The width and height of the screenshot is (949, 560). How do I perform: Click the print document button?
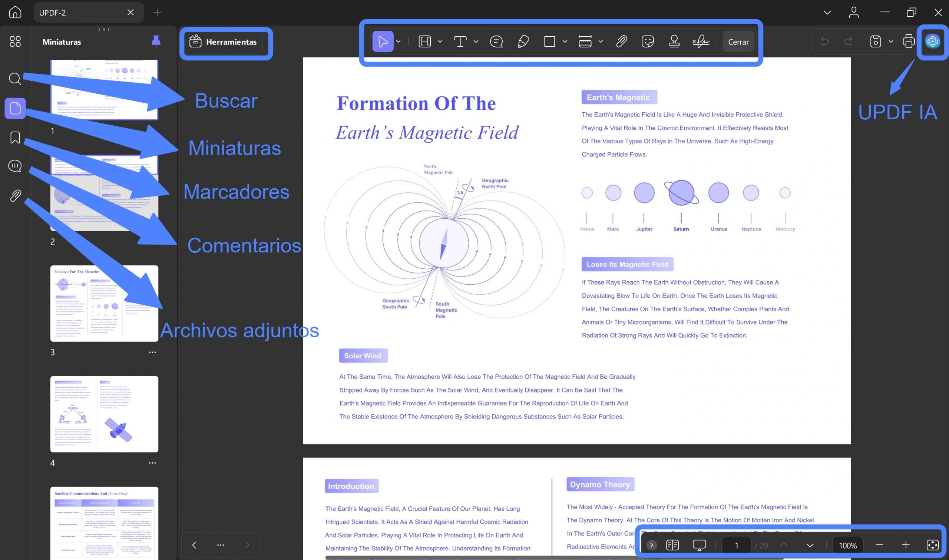pos(909,42)
